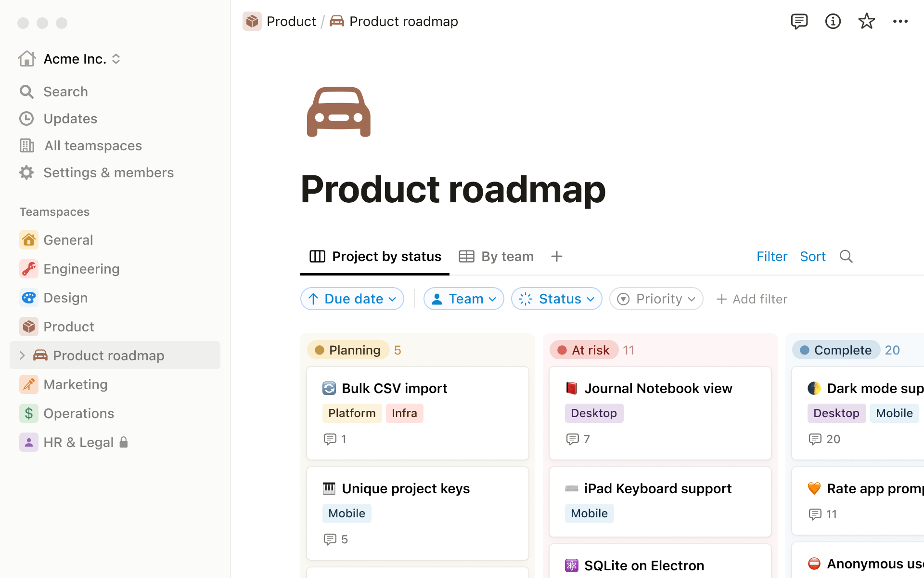Switch to the By team tab

pos(496,256)
